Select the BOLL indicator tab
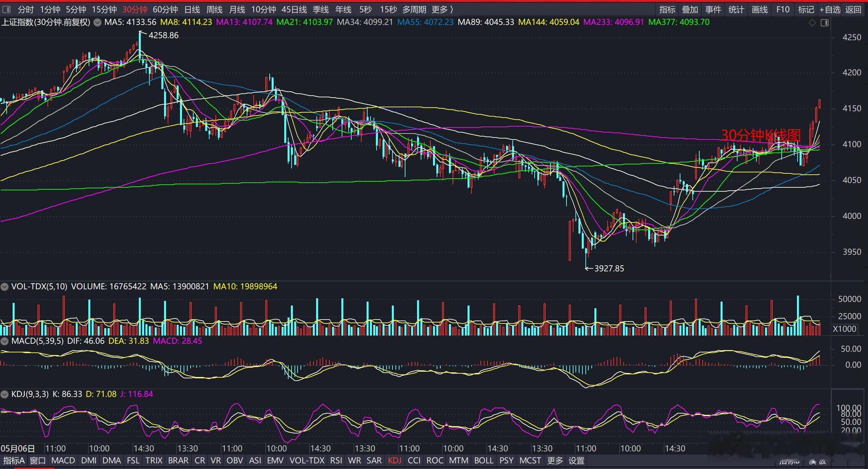The width and height of the screenshot is (868, 469). [x=483, y=461]
